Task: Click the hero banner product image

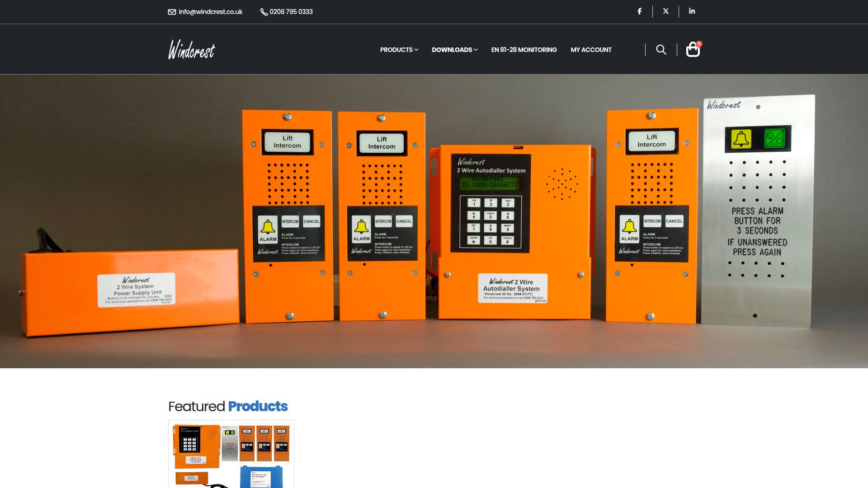Action: point(434,221)
